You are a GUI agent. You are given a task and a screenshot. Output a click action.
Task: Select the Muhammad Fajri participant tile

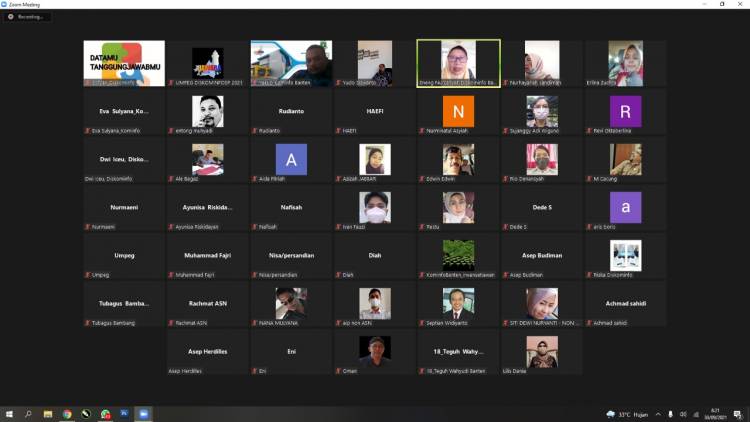pyautogui.click(x=208, y=255)
